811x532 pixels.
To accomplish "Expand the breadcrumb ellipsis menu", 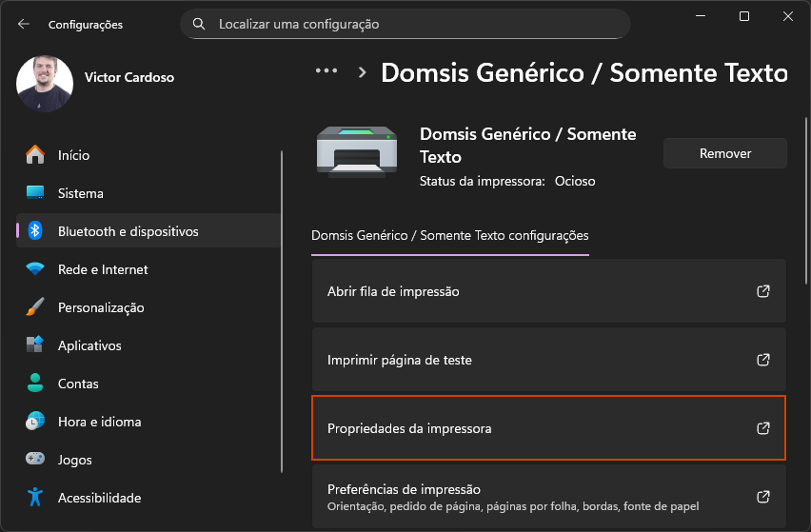I will pyautogui.click(x=326, y=71).
